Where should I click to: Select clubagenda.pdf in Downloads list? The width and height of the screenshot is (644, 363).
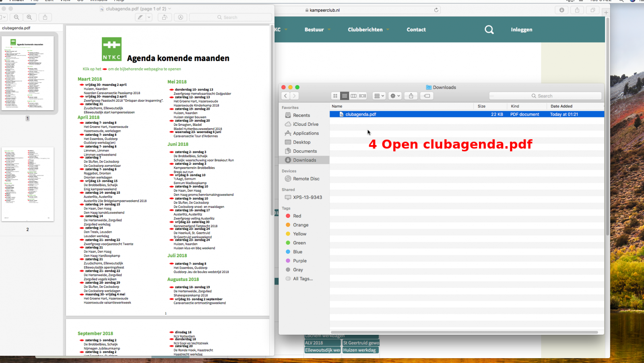[467, 114]
